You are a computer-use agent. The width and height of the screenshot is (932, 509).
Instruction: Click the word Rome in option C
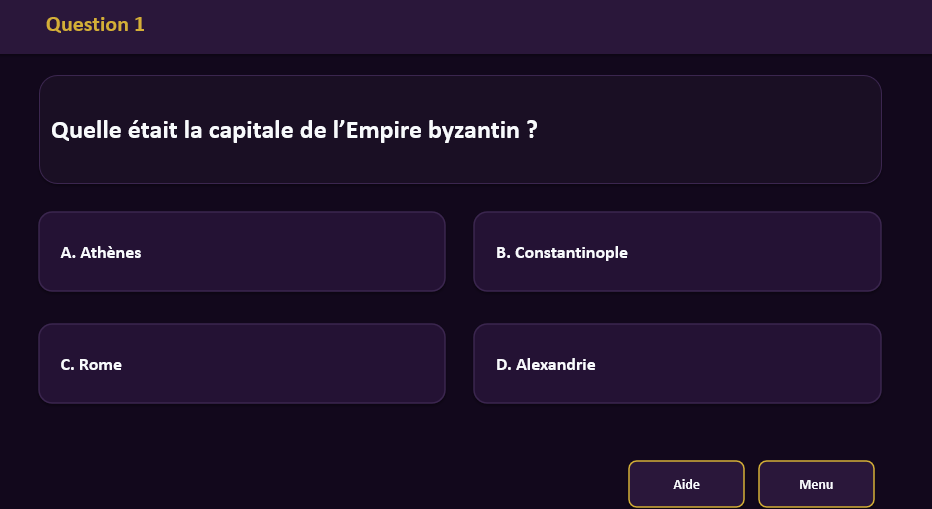100,365
